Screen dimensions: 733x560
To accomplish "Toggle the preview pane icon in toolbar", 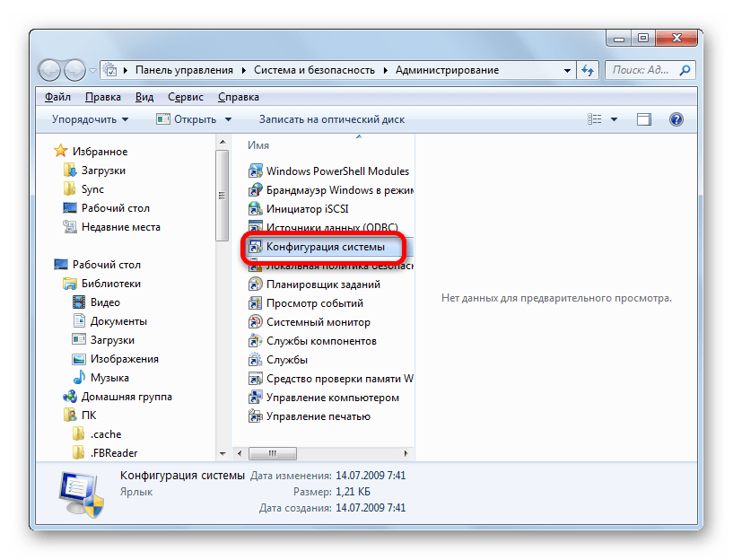I will [x=643, y=119].
